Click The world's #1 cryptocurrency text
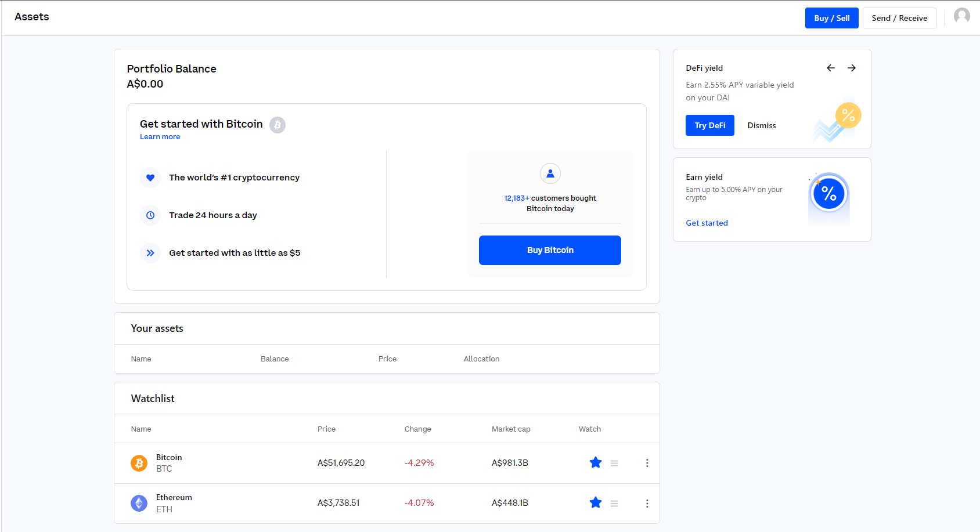 coord(235,178)
